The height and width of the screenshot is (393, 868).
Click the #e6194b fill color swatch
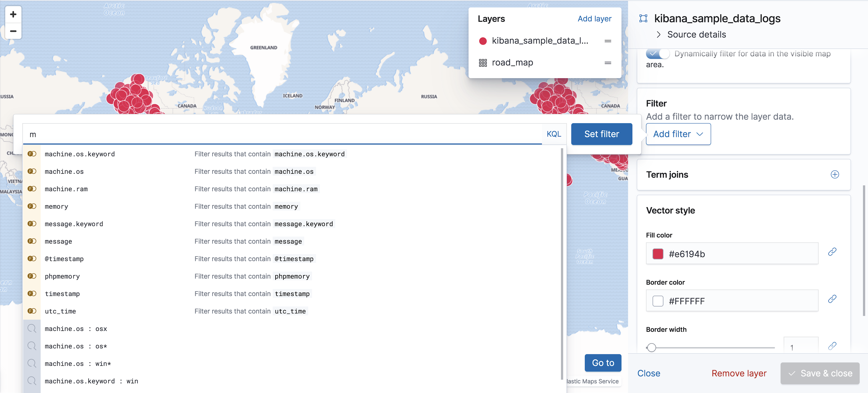(x=657, y=254)
